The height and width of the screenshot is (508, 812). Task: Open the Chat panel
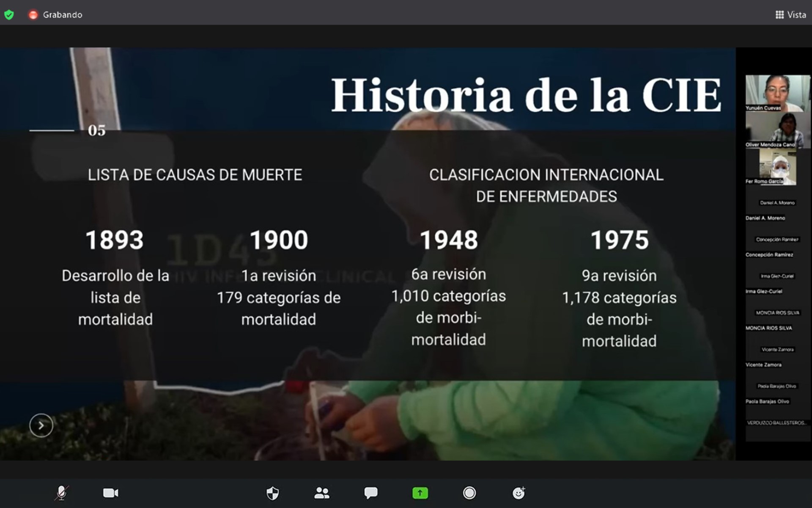point(371,493)
